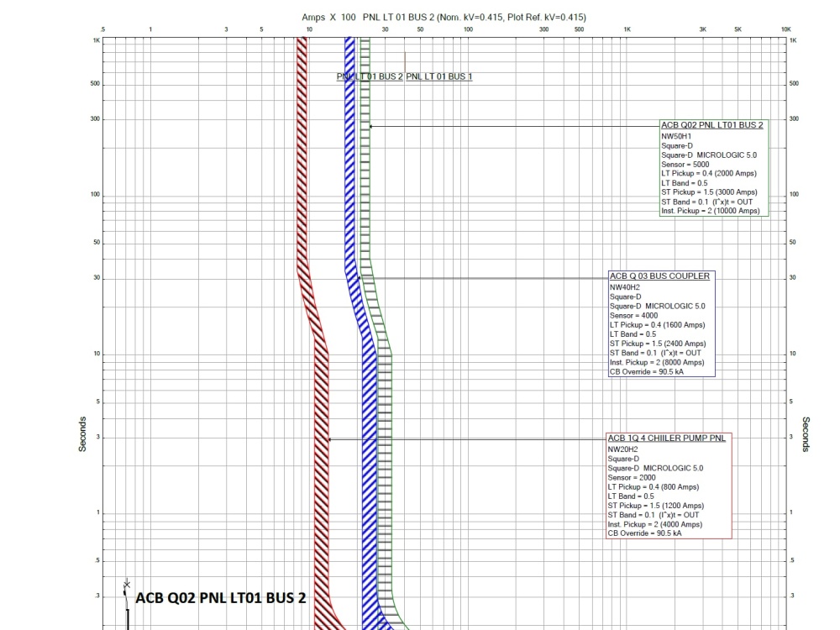Select the 'PNL LT 01 BUS 1' curve label
This screenshot has height=630, width=840.
(439, 76)
